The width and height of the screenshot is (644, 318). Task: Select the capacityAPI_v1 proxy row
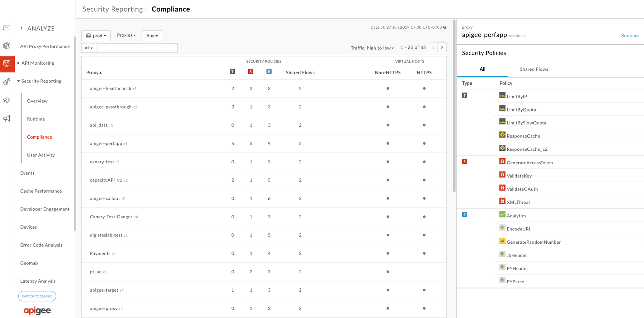[264, 180]
